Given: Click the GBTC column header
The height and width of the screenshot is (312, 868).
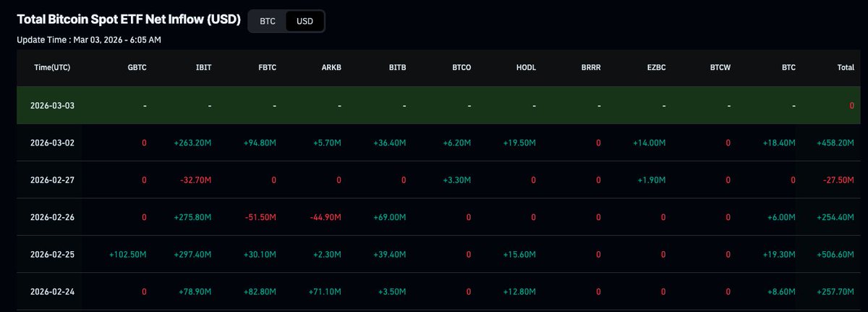Looking at the screenshot, I should 137,67.
